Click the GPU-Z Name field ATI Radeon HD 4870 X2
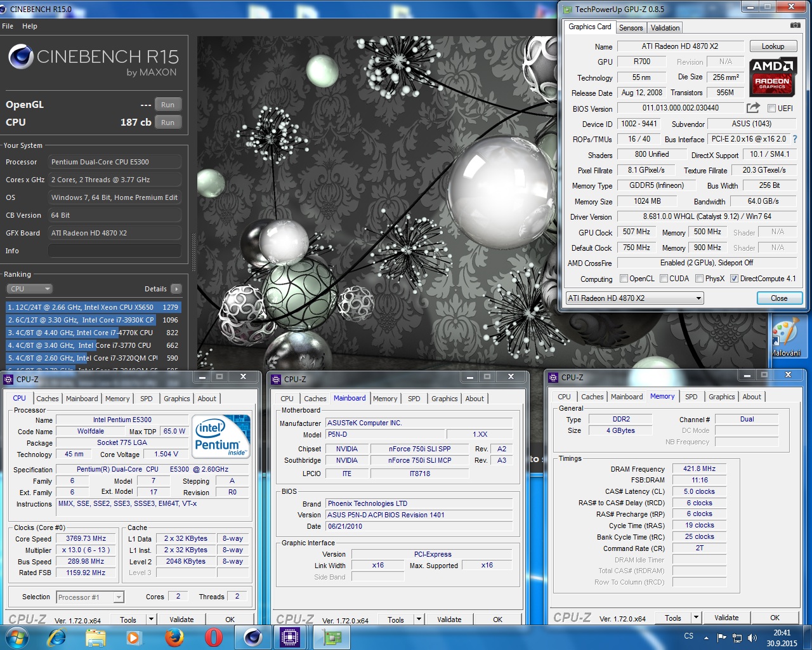This screenshot has width=812, height=650. tap(680, 46)
